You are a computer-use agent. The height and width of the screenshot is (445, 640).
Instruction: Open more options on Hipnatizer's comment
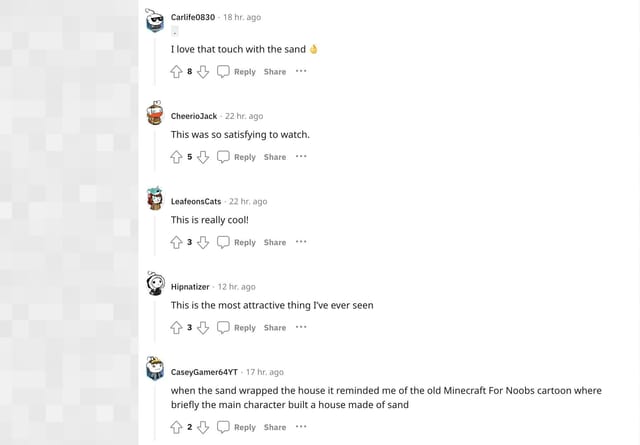pos(301,328)
